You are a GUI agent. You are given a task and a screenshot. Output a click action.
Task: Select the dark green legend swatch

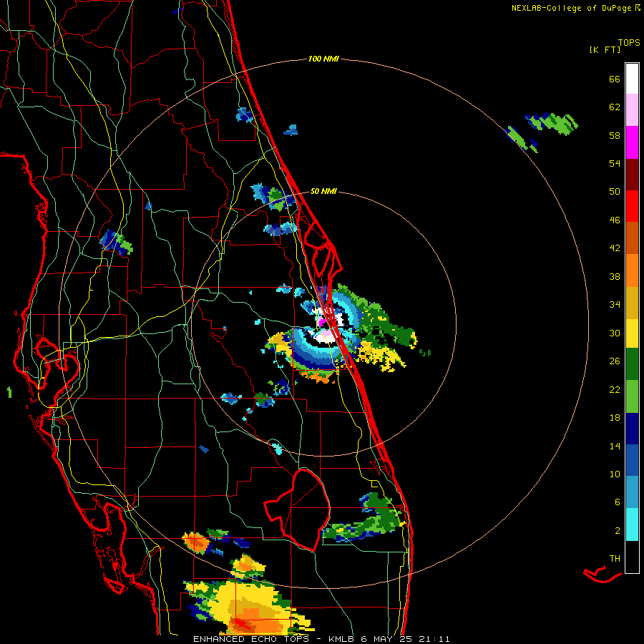pyautogui.click(x=632, y=364)
